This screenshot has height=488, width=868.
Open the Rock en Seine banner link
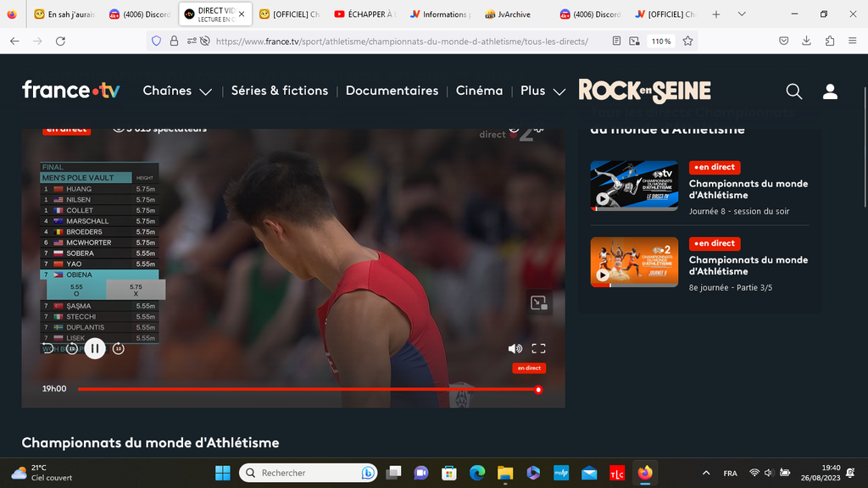(645, 91)
